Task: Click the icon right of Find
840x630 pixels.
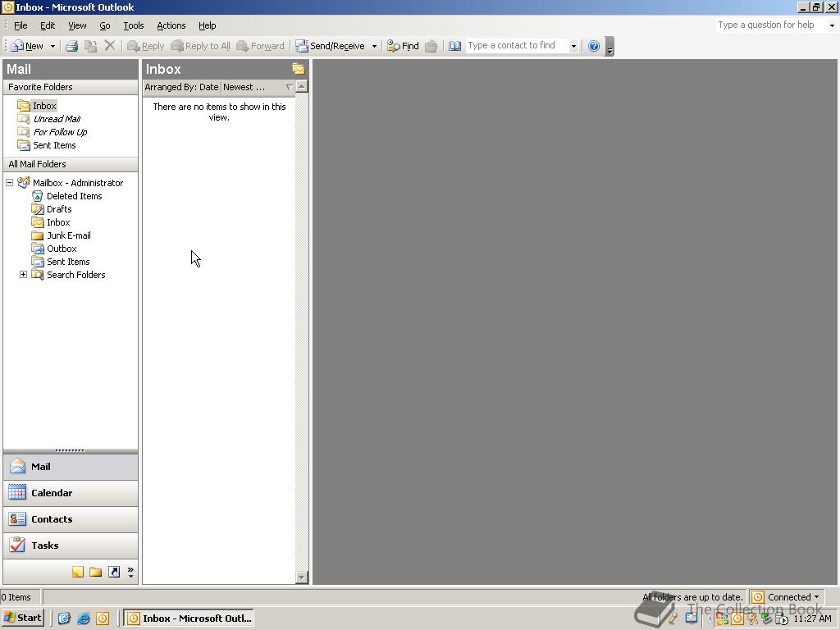Action: (x=431, y=46)
